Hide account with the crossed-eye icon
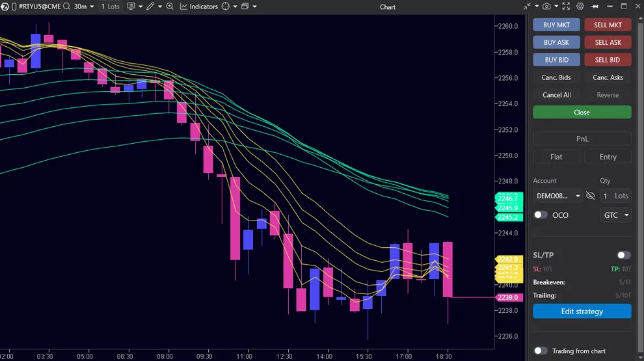Image resolution: width=644 pixels, height=361 pixels. tap(591, 196)
